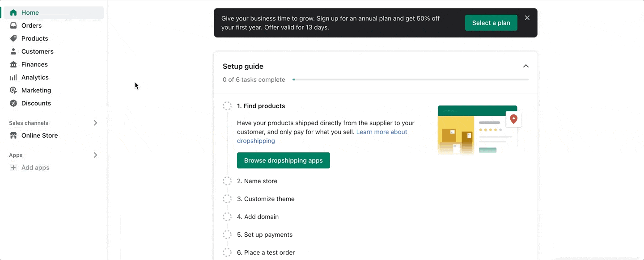Image resolution: width=644 pixels, height=260 pixels.
Task: Mark the Set up payments step done
Action: coord(227,235)
